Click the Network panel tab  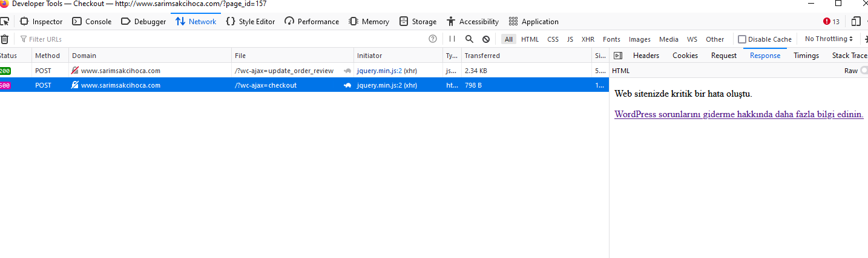[x=196, y=22]
